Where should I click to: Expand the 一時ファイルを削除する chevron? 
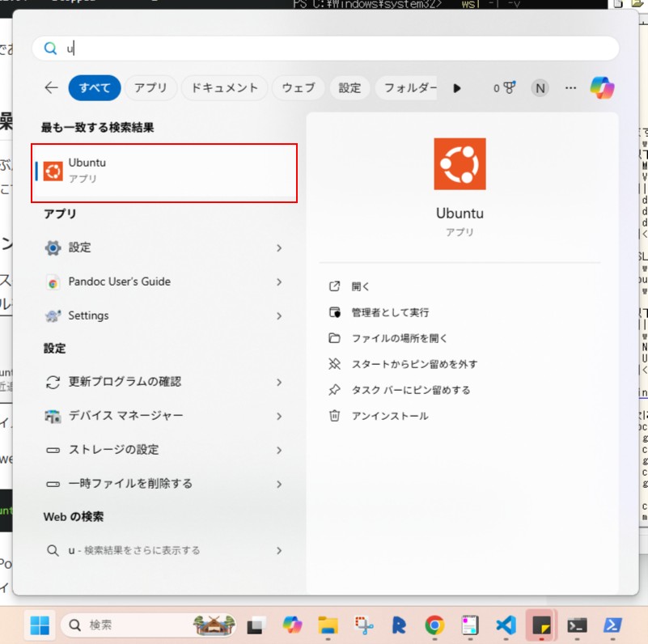click(x=279, y=484)
